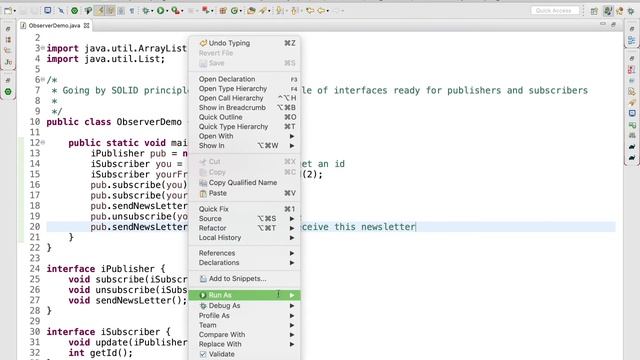Open the Source submenu
The height and width of the screenshot is (360, 640).
pos(244,218)
